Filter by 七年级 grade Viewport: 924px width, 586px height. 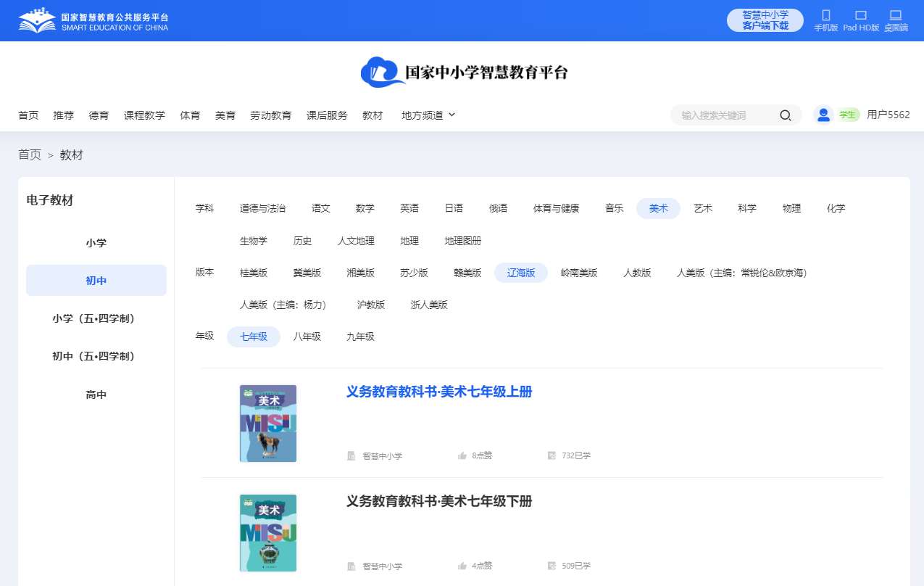254,337
